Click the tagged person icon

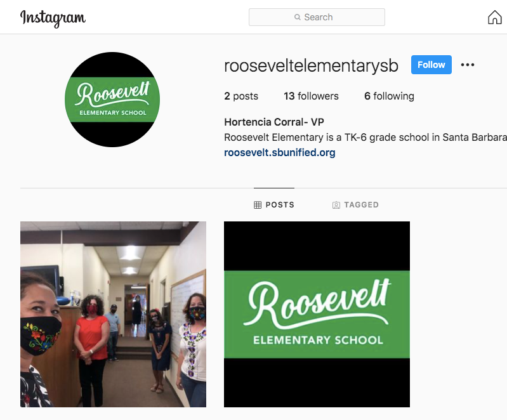point(336,205)
